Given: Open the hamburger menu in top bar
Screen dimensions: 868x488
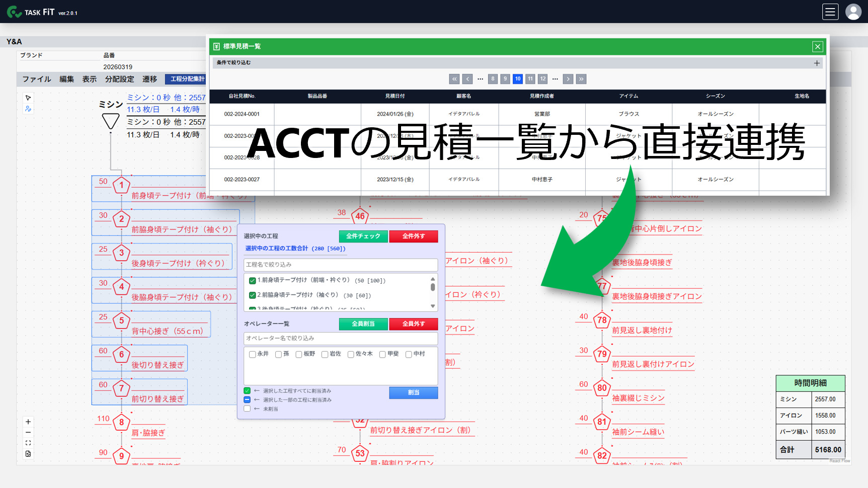Looking at the screenshot, I should 830,12.
